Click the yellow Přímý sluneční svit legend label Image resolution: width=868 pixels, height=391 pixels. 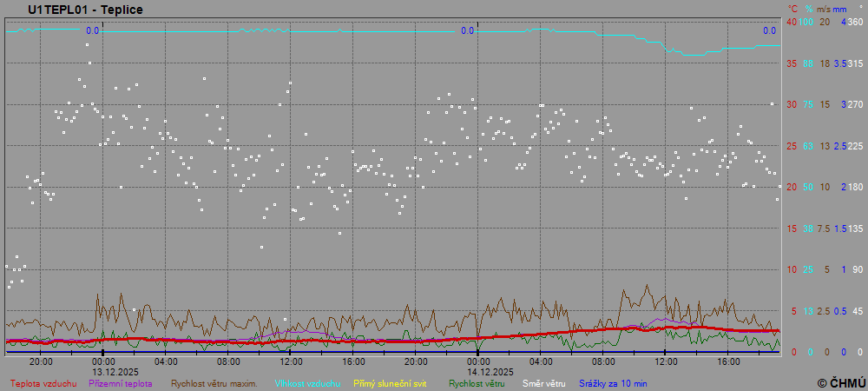click(390, 383)
